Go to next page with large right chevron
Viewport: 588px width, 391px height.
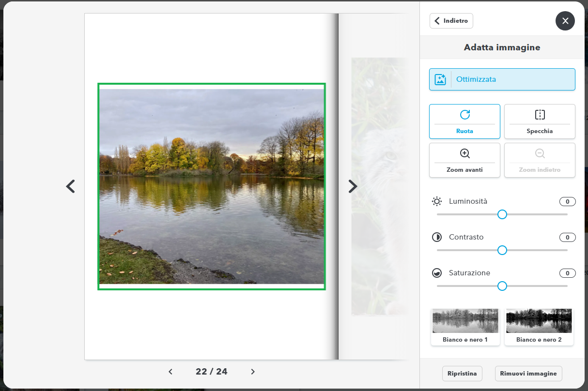coord(353,186)
